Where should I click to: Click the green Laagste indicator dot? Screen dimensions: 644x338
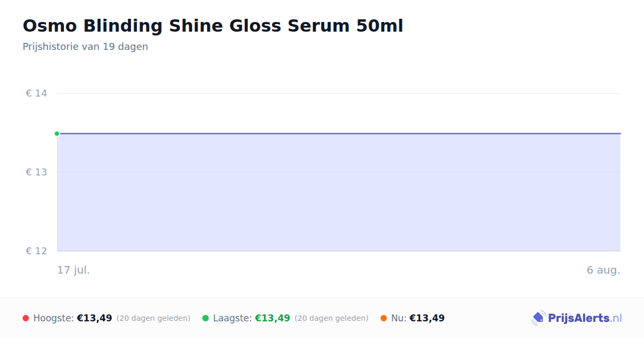click(x=206, y=318)
